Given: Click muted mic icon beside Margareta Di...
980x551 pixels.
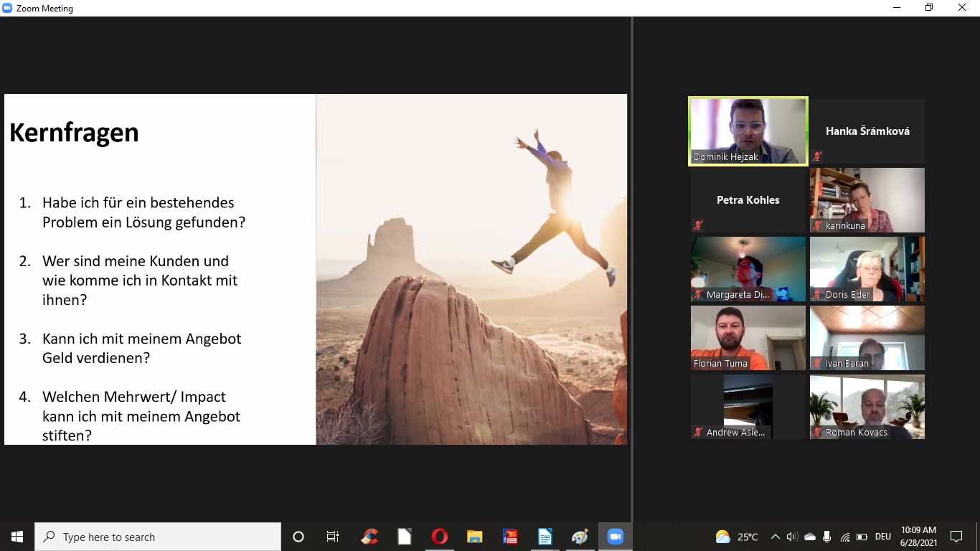Looking at the screenshot, I should pyautogui.click(x=698, y=294).
